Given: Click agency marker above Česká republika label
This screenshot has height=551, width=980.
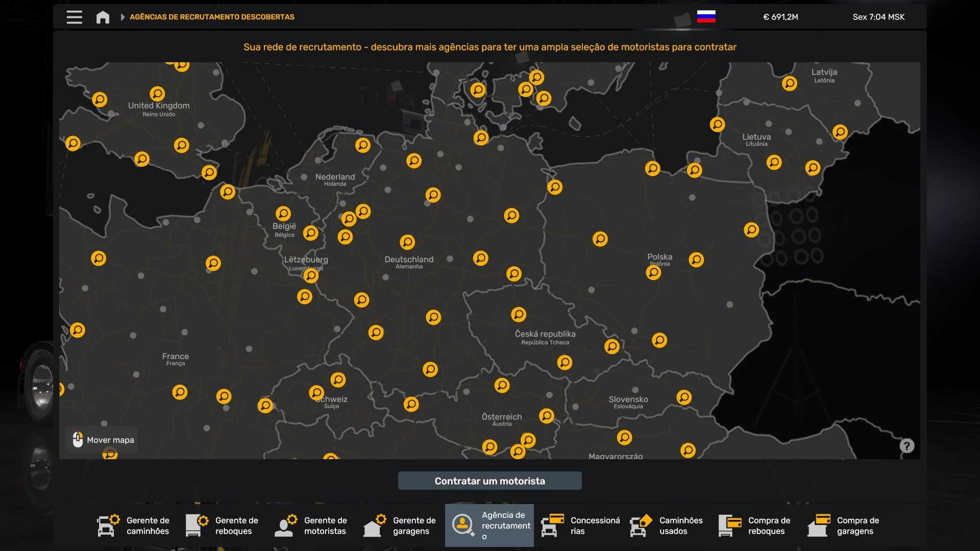Looking at the screenshot, I should pos(518,314).
